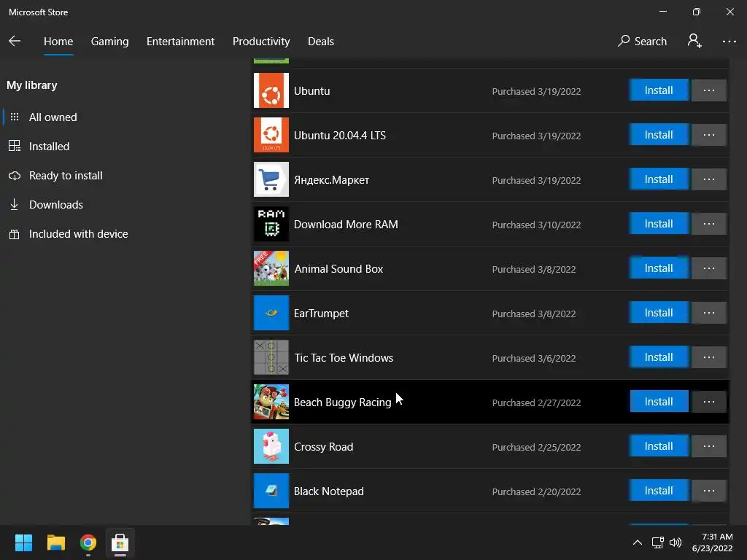Click the My library heading

coord(32,85)
